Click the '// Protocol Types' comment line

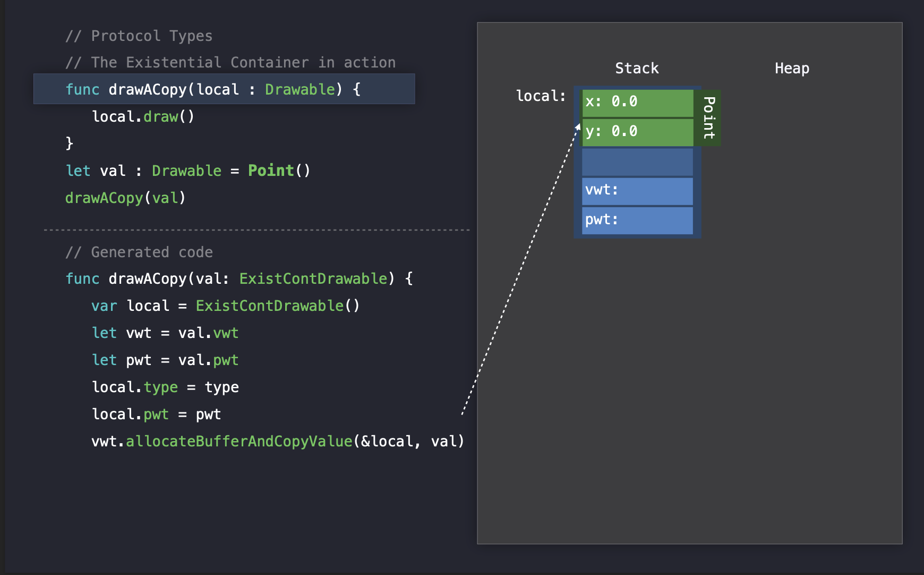coord(139,36)
